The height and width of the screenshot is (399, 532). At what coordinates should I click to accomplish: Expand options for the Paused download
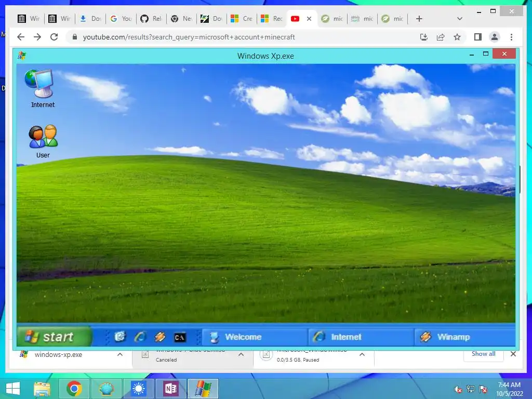pyautogui.click(x=362, y=354)
